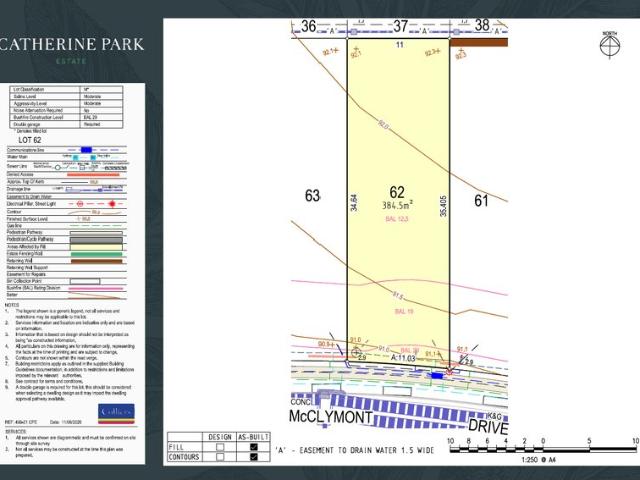Tick the Design checkbox for Fill
Image resolution: width=640 pixels, height=480 pixels.
pos(220,447)
